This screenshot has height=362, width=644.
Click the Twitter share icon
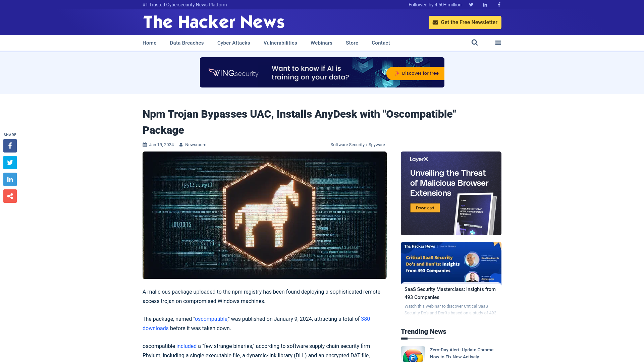point(10,162)
